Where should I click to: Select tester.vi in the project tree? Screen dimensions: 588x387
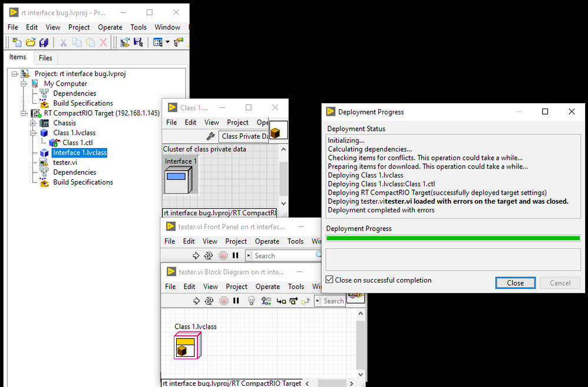pos(65,162)
